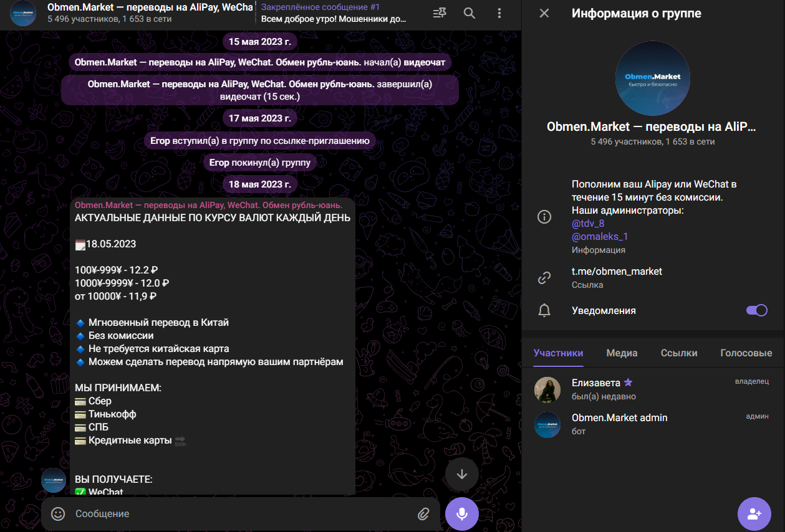Jump to latest messages with down arrow
Viewport: 785px width, 532px height.
(x=462, y=474)
